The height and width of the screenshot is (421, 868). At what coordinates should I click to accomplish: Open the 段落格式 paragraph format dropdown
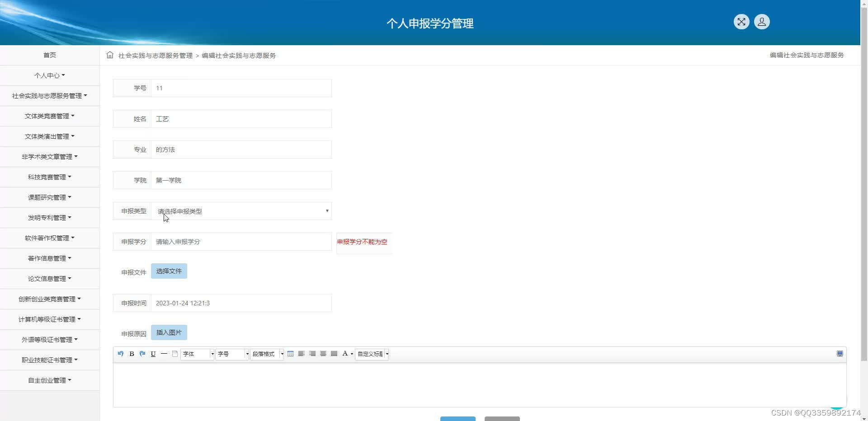(267, 354)
